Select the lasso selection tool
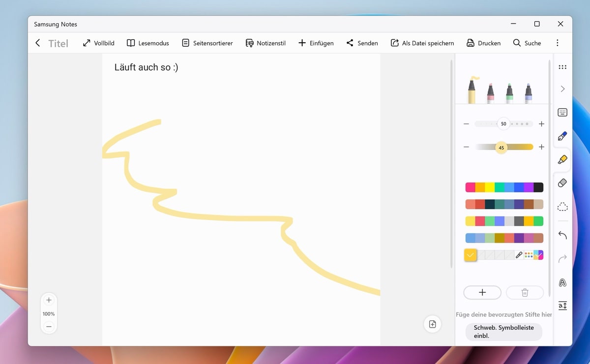Image resolution: width=590 pixels, height=364 pixels. click(x=562, y=207)
